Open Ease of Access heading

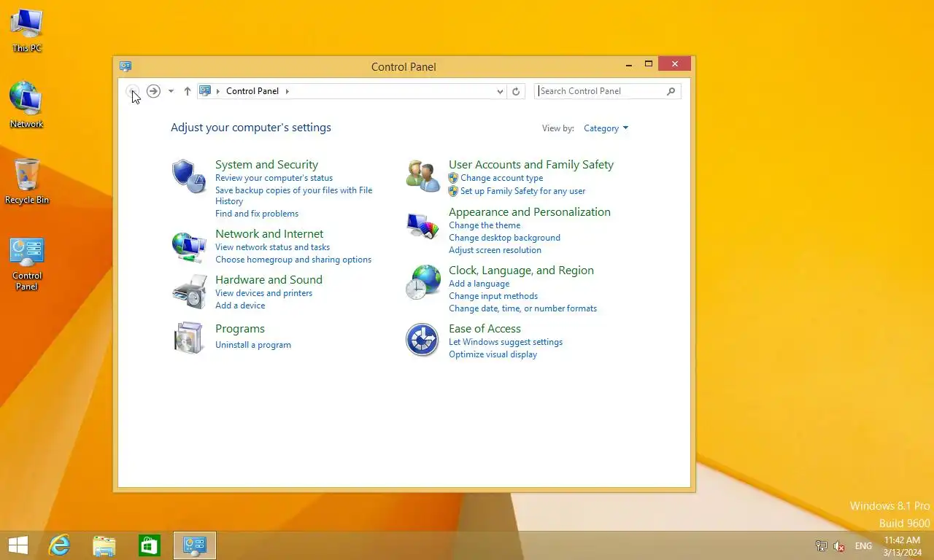click(x=485, y=329)
